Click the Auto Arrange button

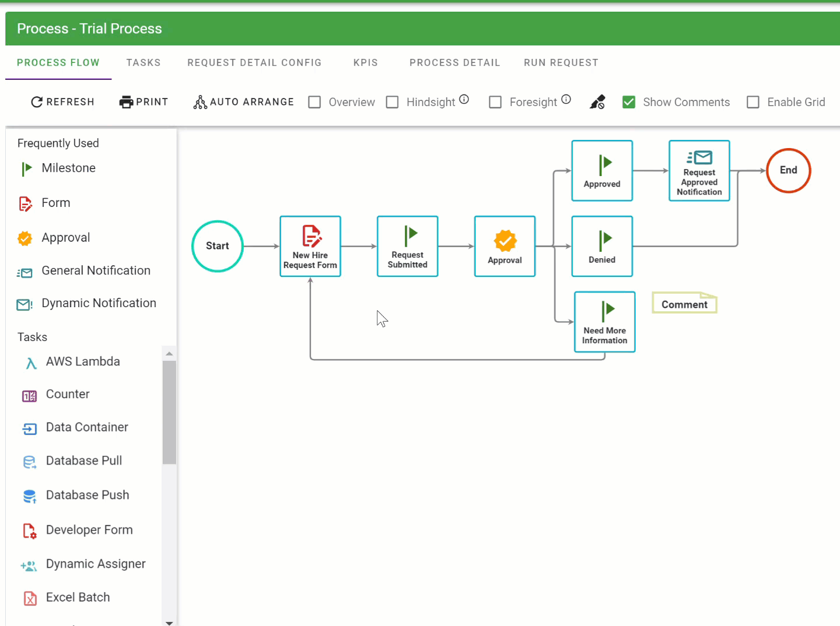point(243,103)
